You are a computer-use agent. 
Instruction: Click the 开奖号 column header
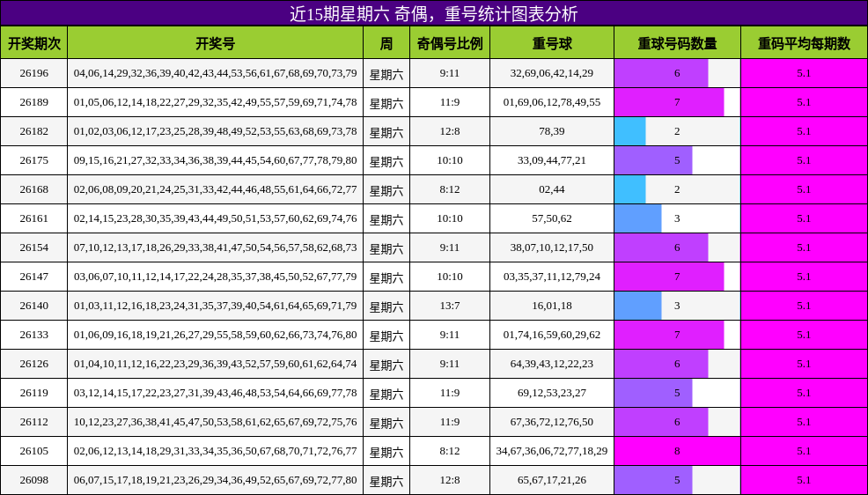(x=216, y=42)
